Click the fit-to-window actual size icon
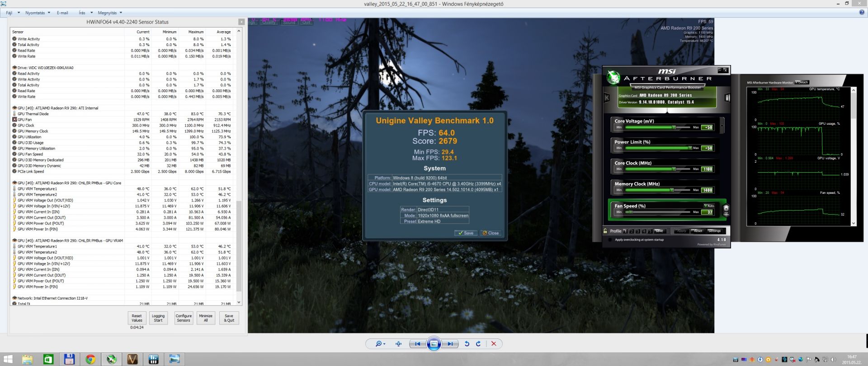 point(398,344)
